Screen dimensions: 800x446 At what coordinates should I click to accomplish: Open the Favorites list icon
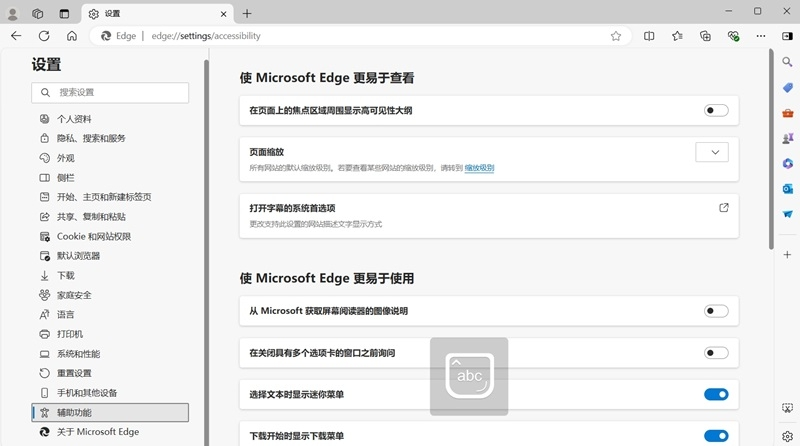(x=677, y=36)
